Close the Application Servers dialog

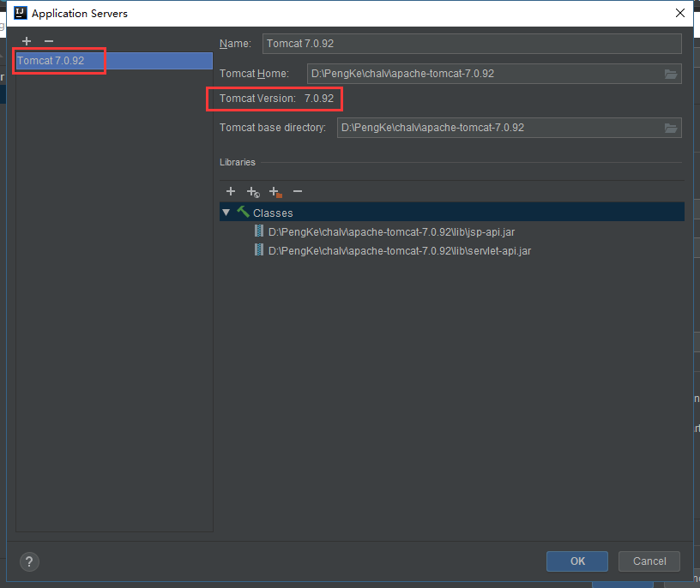[x=680, y=13]
